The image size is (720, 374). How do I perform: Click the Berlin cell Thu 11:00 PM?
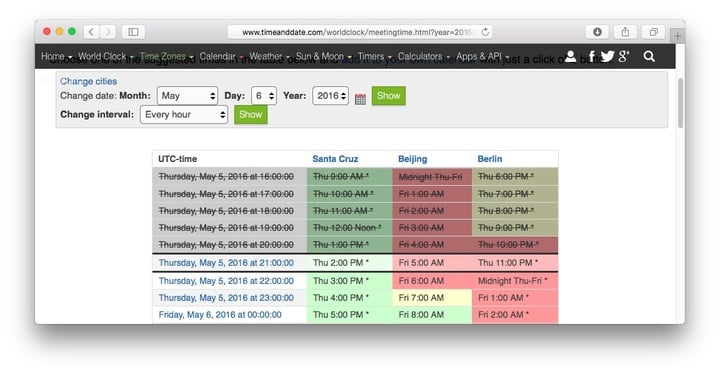click(515, 263)
